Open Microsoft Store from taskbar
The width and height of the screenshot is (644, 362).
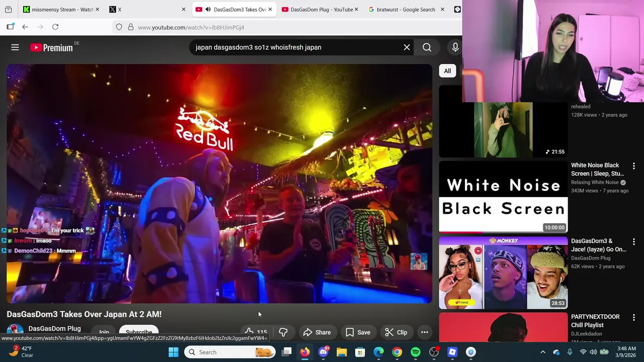pyautogui.click(x=360, y=352)
